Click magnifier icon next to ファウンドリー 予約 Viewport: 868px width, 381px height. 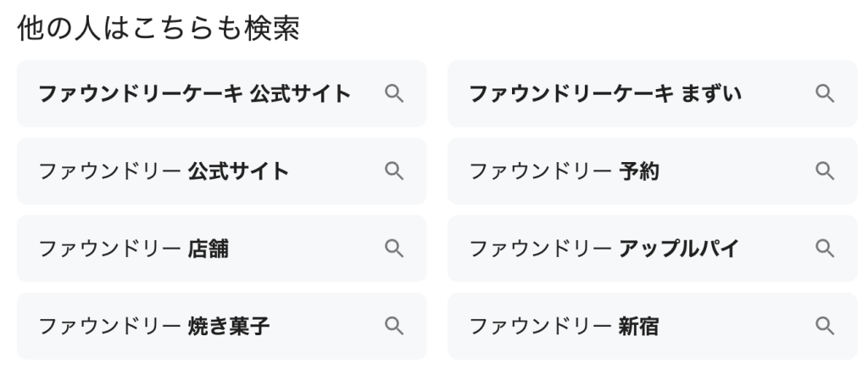click(x=825, y=171)
